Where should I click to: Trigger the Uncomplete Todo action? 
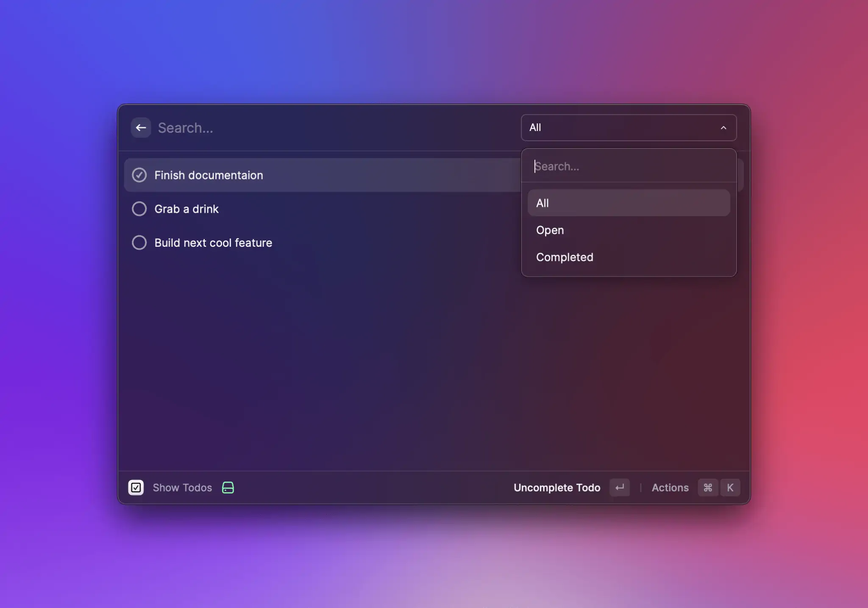pos(556,488)
